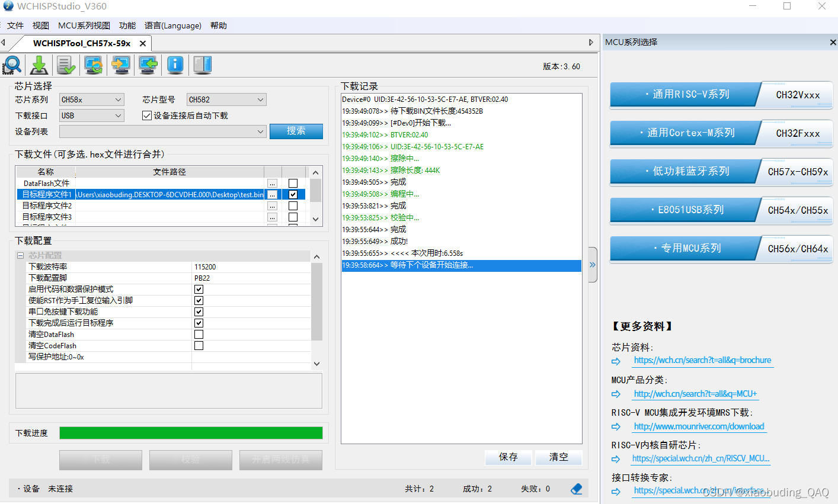This screenshot has height=504, width=838.
Task: Open the 帮助 menu
Action: (219, 25)
